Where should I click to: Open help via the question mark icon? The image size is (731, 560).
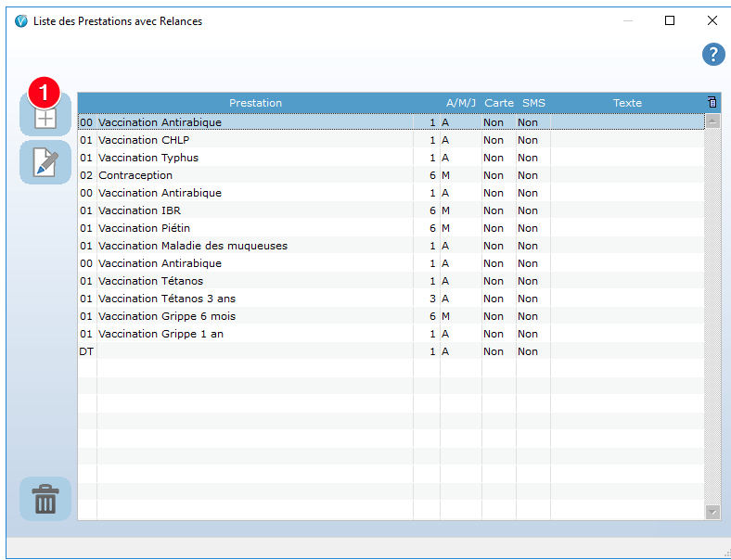tap(713, 55)
